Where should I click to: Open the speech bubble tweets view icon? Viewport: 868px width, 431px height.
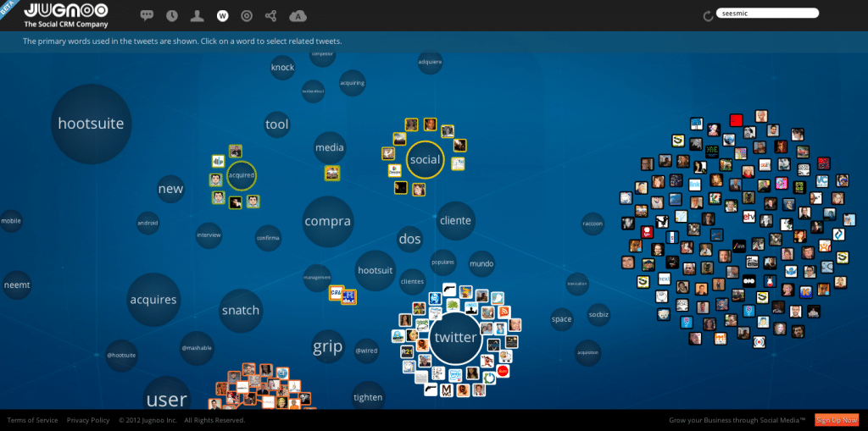click(147, 15)
